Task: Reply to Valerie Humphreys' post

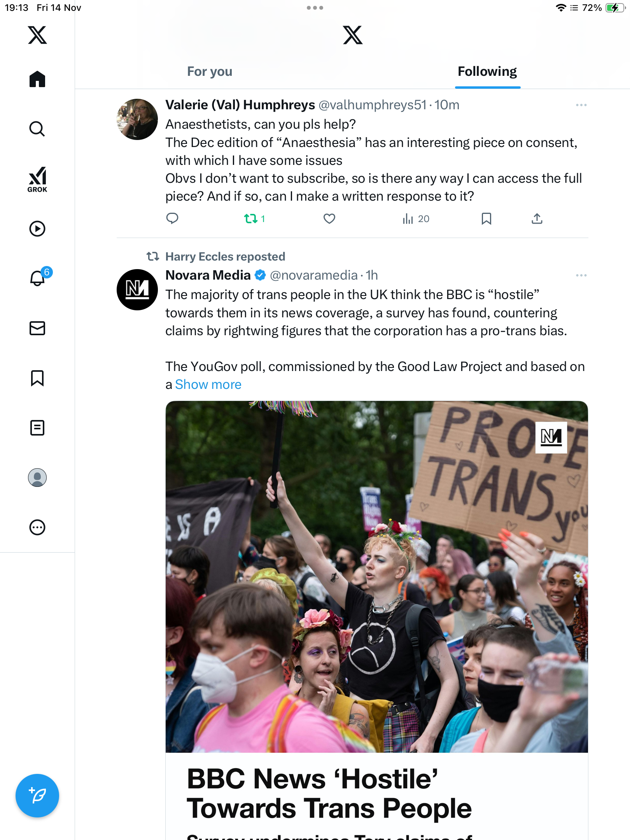Action: (172, 219)
